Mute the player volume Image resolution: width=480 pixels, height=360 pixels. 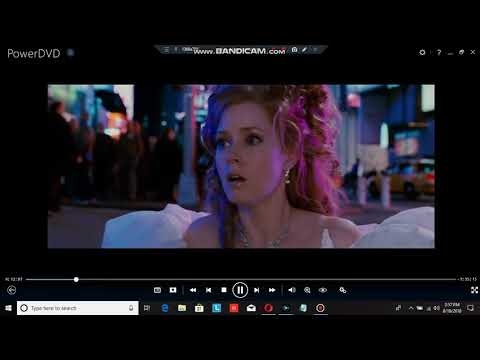pos(292,290)
